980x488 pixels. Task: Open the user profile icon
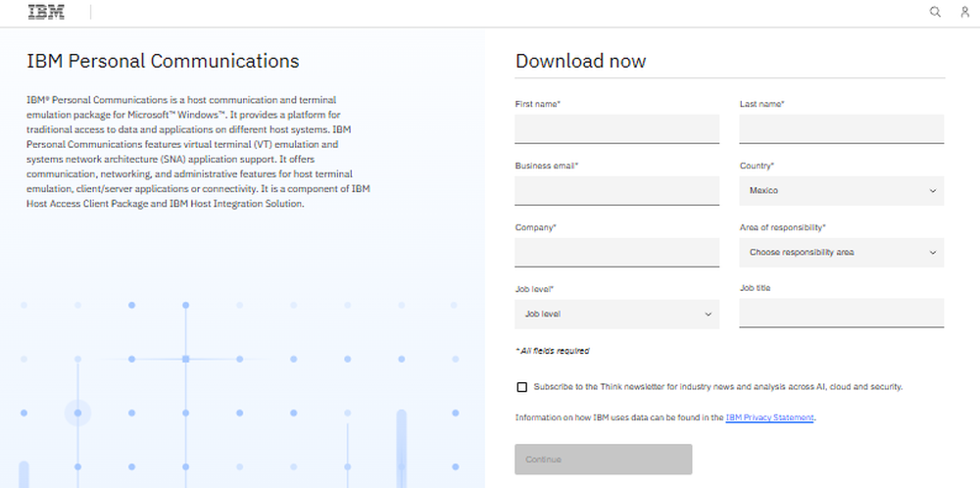point(965,12)
